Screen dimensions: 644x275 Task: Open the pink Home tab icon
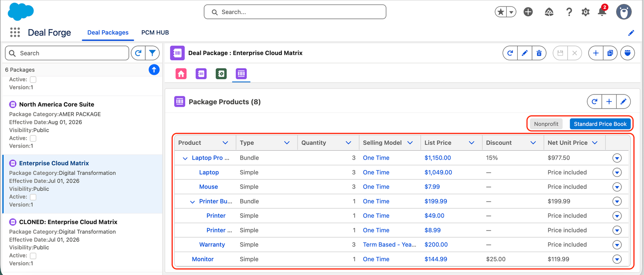[181, 74]
